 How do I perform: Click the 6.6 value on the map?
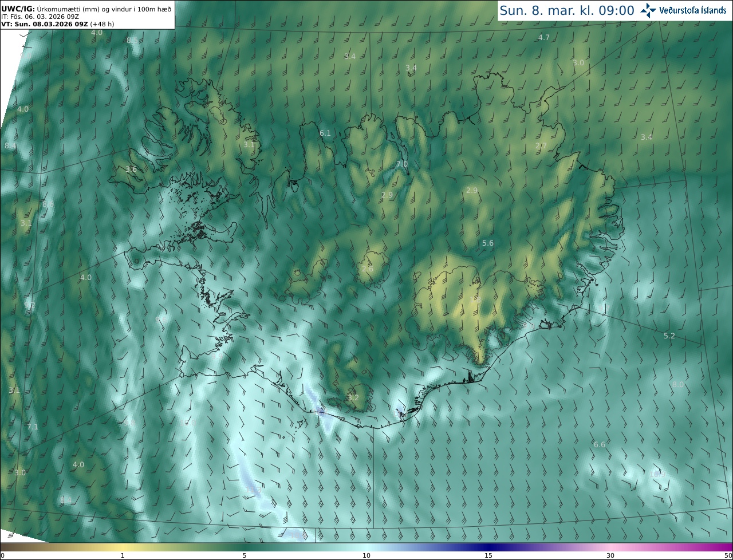point(600,445)
